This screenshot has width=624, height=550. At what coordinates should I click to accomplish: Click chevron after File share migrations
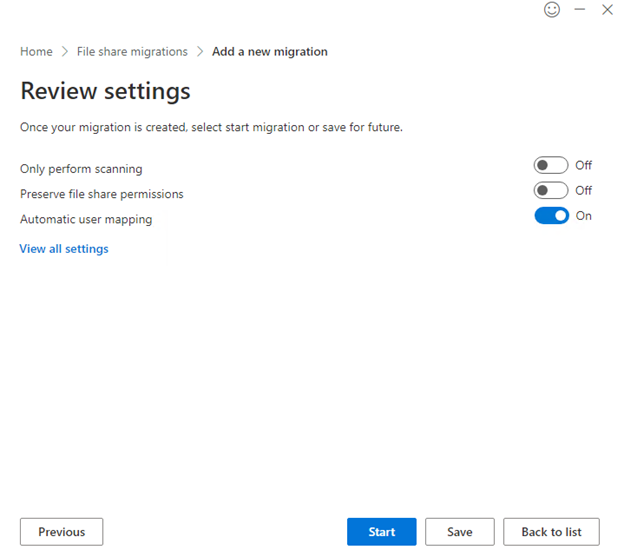click(x=200, y=52)
